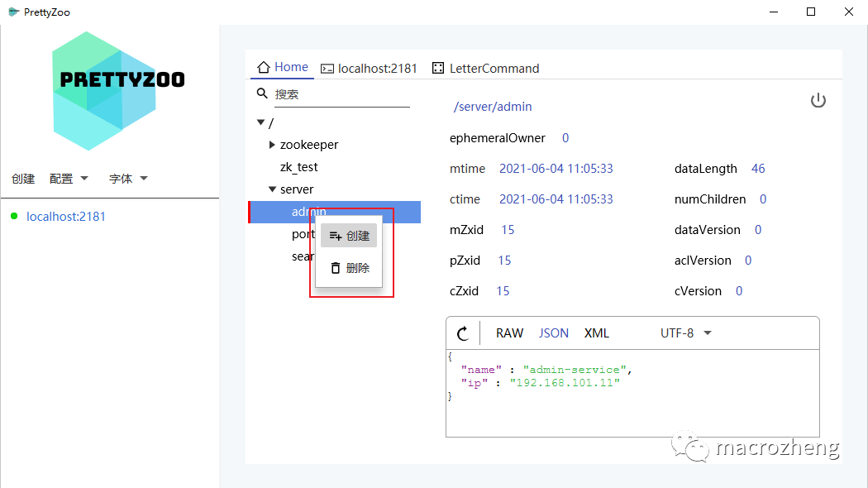Open the 配置 dropdown menu
The height and width of the screenshot is (488, 868).
click(69, 179)
